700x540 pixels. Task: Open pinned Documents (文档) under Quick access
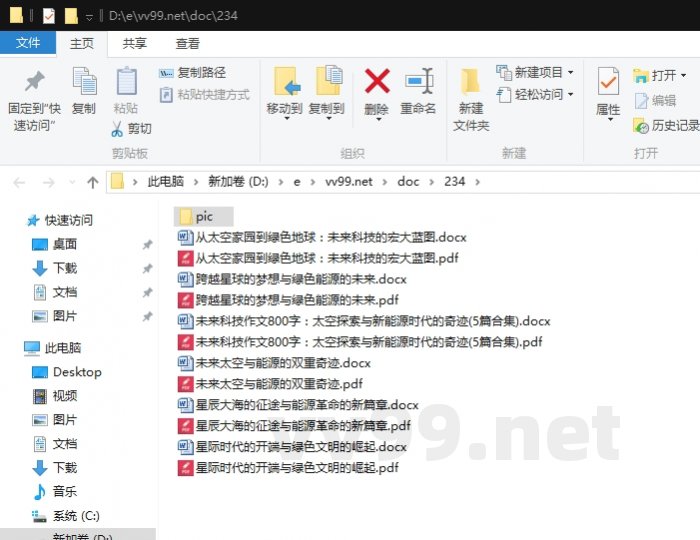pos(54,292)
